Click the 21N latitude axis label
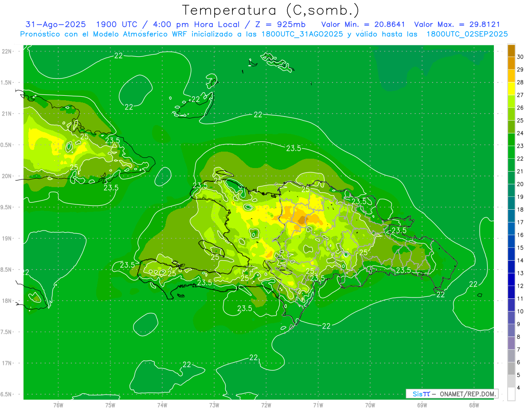The image size is (532, 411). point(7,114)
